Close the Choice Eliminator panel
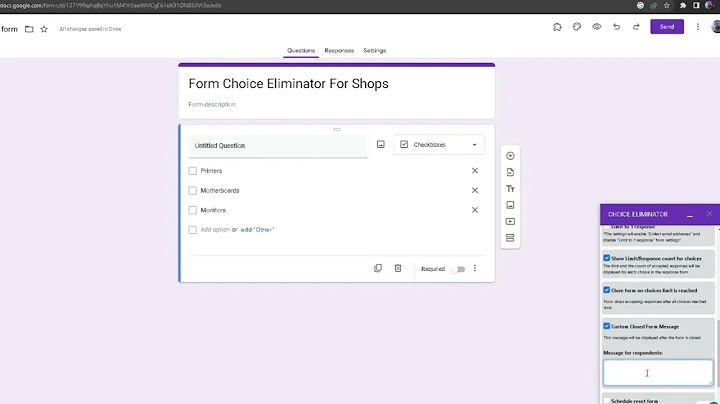Viewport: 720px width, 404px height. tap(709, 214)
